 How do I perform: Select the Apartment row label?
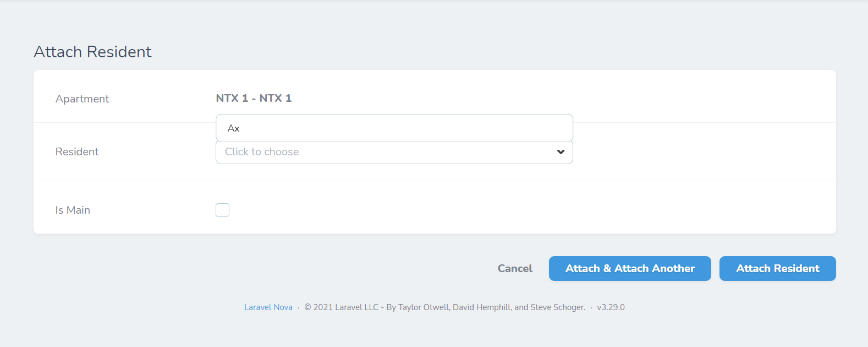(82, 99)
